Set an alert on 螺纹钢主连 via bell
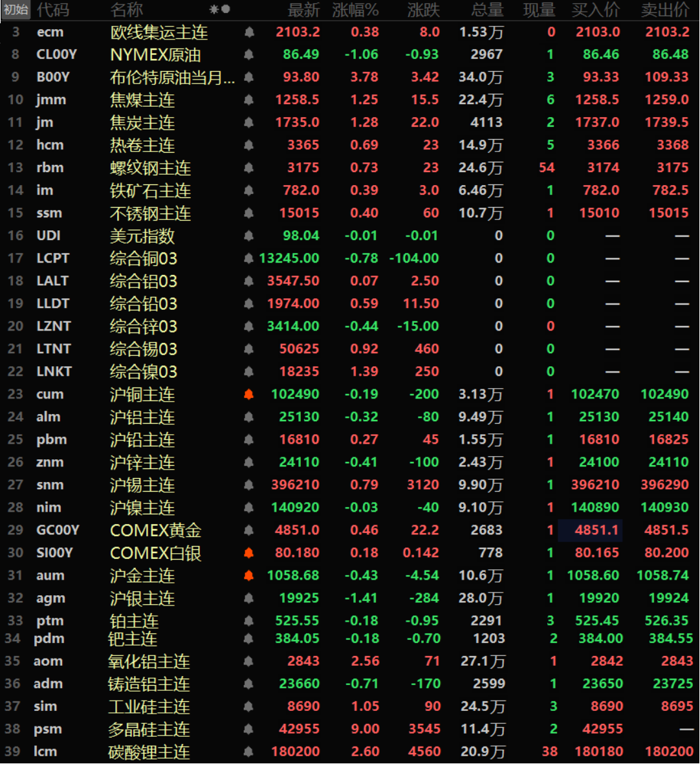 248,168
